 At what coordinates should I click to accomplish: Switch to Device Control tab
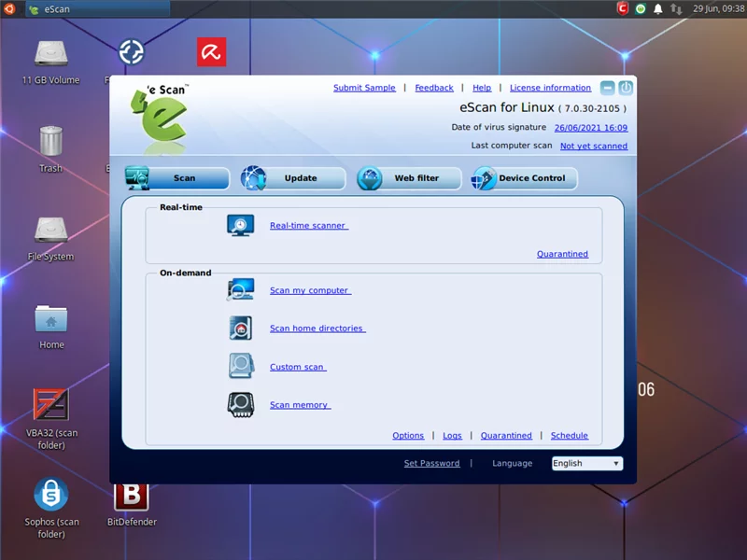525,178
